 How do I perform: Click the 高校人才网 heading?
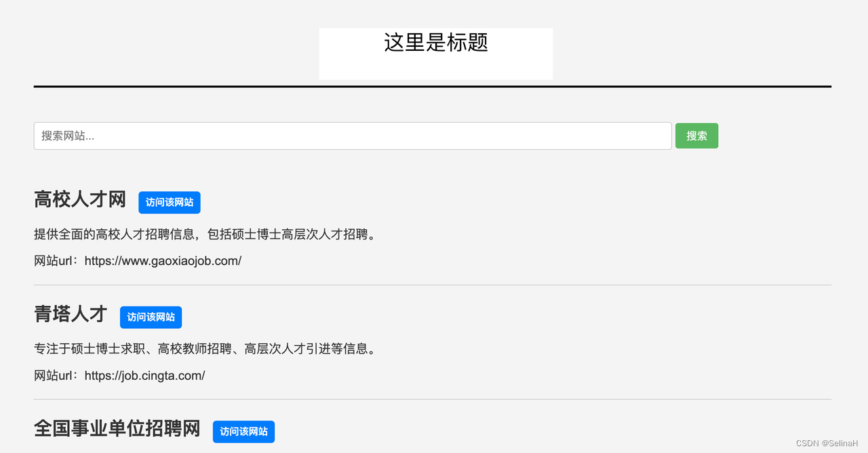(79, 199)
